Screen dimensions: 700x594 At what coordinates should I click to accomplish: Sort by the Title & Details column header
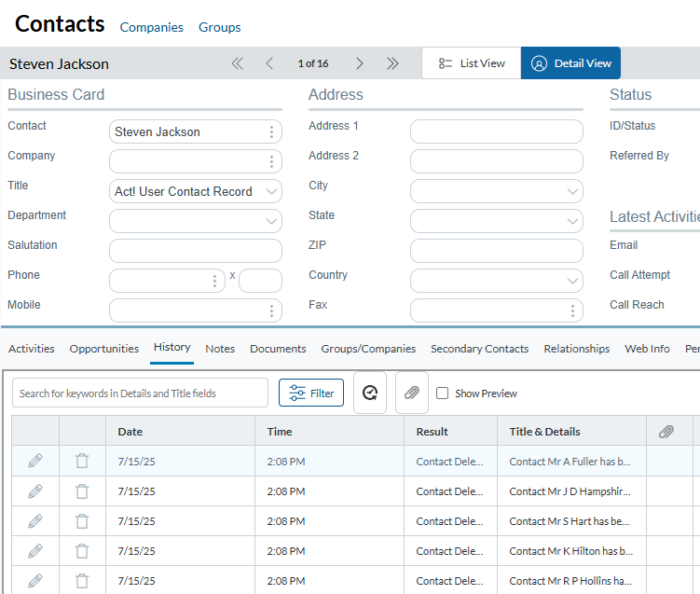pos(572,432)
